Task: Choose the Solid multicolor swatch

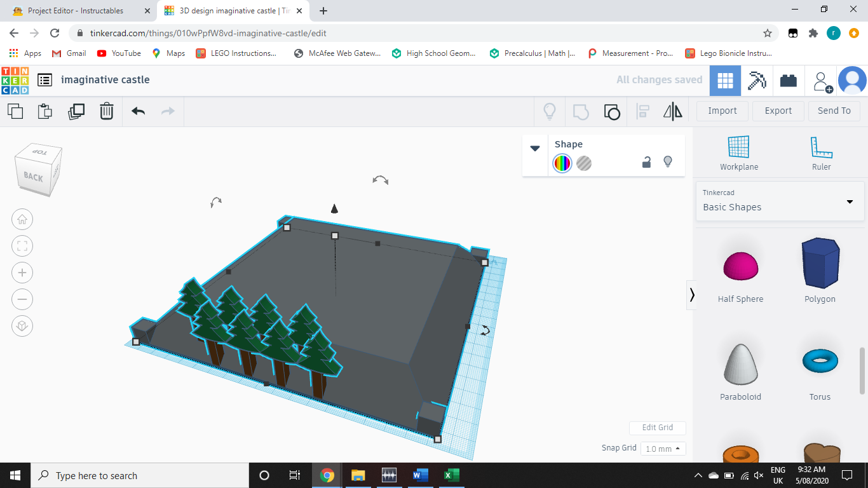Action: 562,163
